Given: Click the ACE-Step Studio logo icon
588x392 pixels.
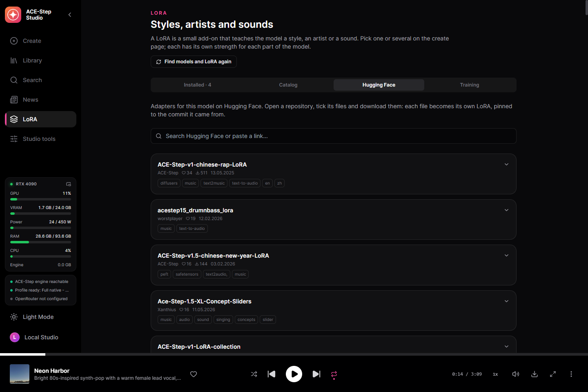Looking at the screenshot, I should coord(13,15).
